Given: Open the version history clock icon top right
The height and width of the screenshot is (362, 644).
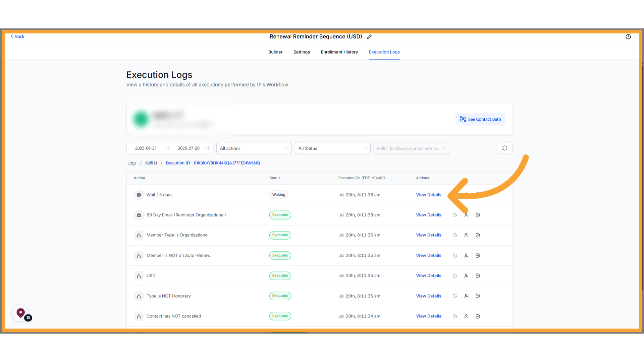Looking at the screenshot, I should 628,37.
